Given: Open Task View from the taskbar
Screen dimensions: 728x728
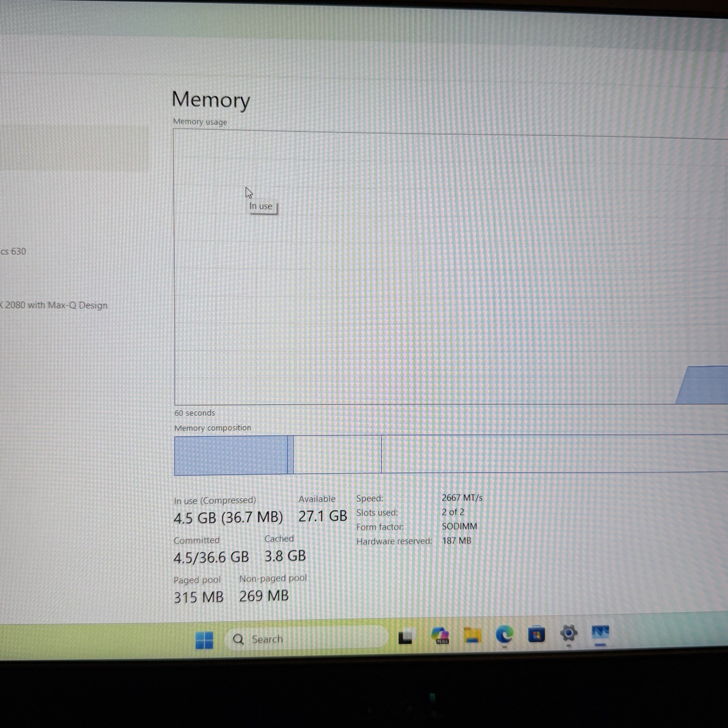Looking at the screenshot, I should [x=405, y=637].
